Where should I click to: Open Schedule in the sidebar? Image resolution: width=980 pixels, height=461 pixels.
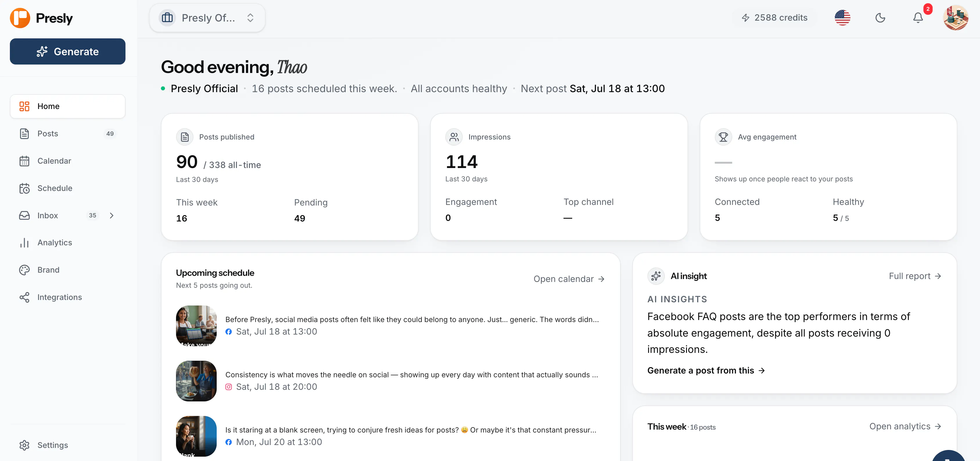[x=68, y=188]
